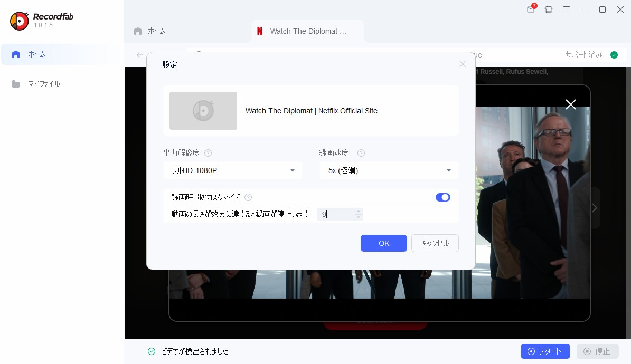The image size is (631, 364).
Task: Switch to the ホーム tab
Action: pos(151,31)
